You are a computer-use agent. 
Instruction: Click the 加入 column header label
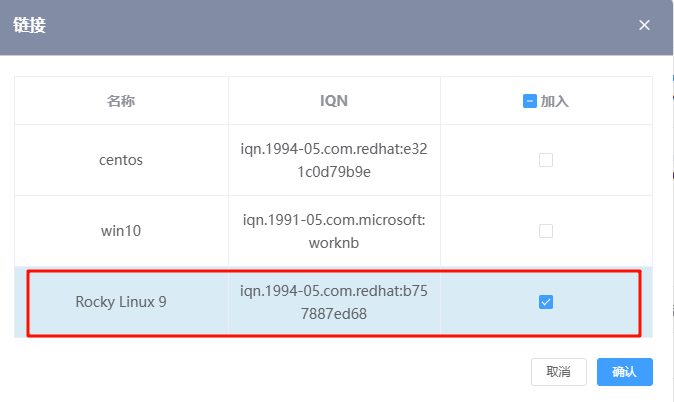(554, 101)
